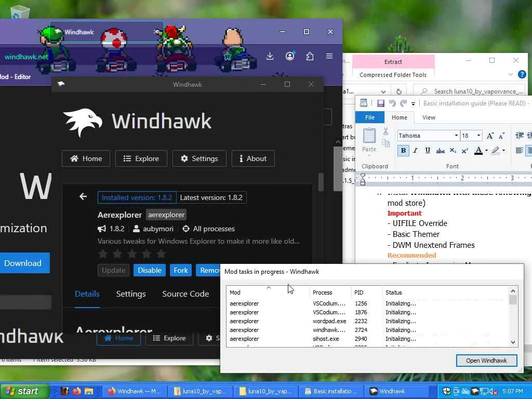Click the Help icon in File Explorer
The width and height of the screenshot is (532, 399).
522,74
